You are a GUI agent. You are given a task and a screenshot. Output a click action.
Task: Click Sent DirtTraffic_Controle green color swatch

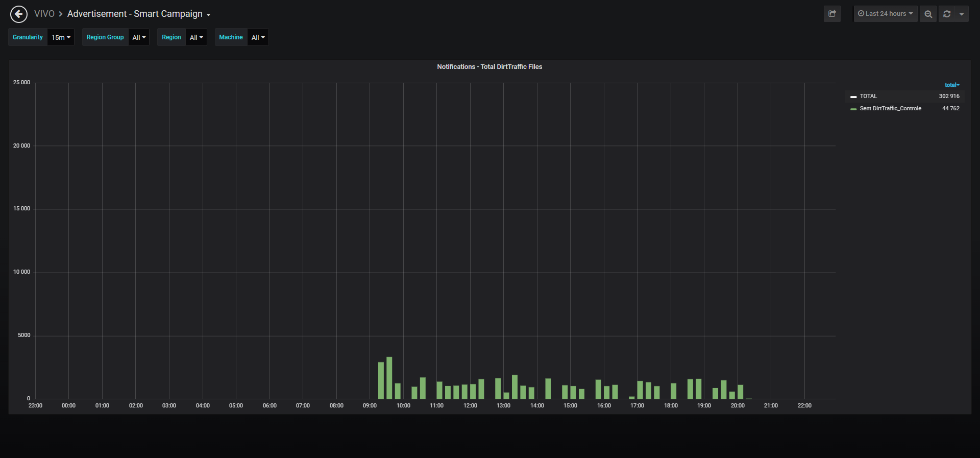pyautogui.click(x=853, y=109)
